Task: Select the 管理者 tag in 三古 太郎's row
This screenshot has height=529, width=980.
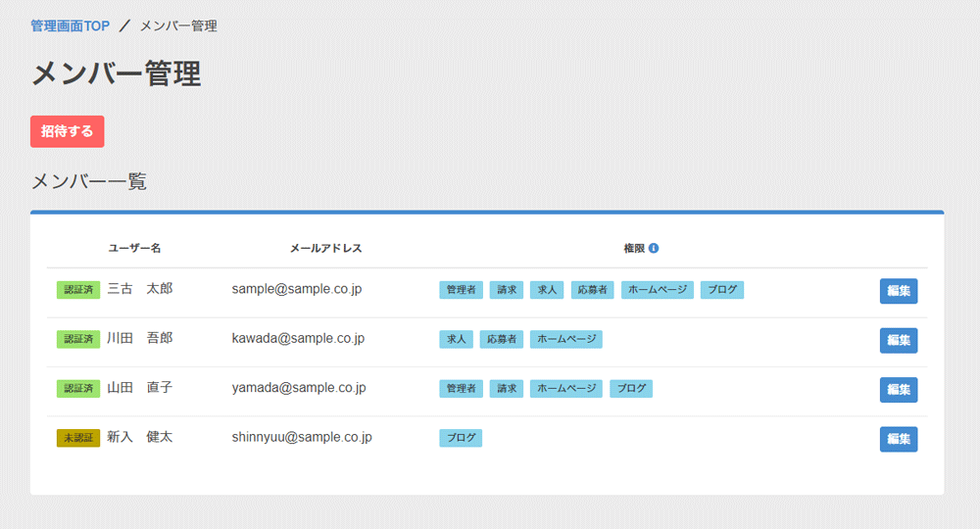Action: 461,290
